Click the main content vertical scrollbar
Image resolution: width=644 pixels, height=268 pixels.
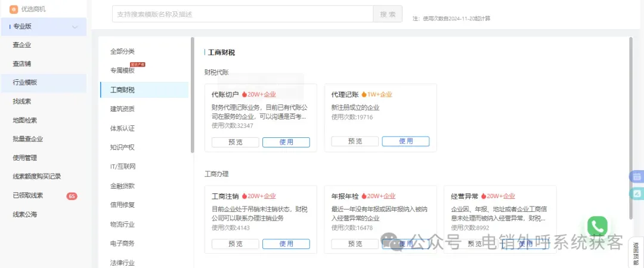click(x=631, y=127)
